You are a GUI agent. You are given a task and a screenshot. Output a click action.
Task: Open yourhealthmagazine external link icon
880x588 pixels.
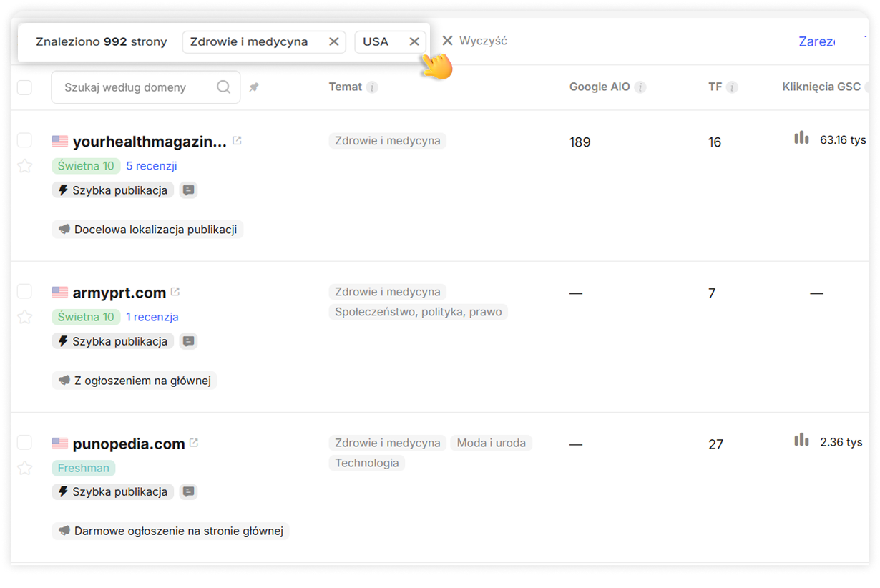point(237,141)
